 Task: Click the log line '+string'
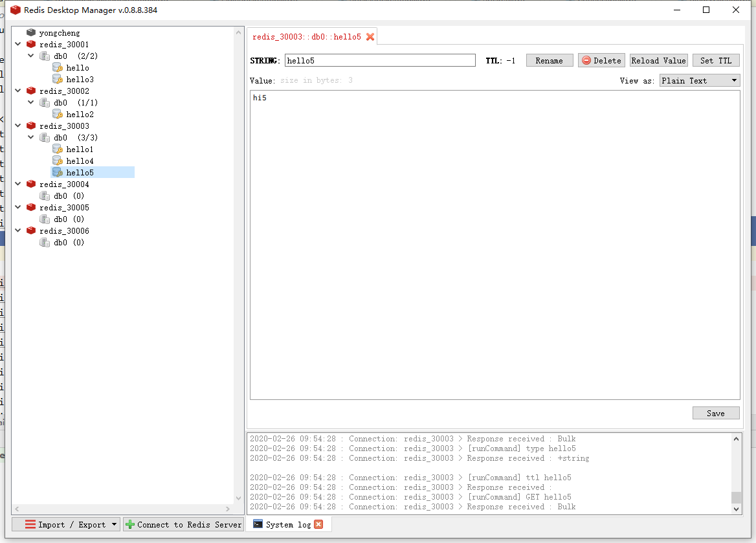click(419, 458)
